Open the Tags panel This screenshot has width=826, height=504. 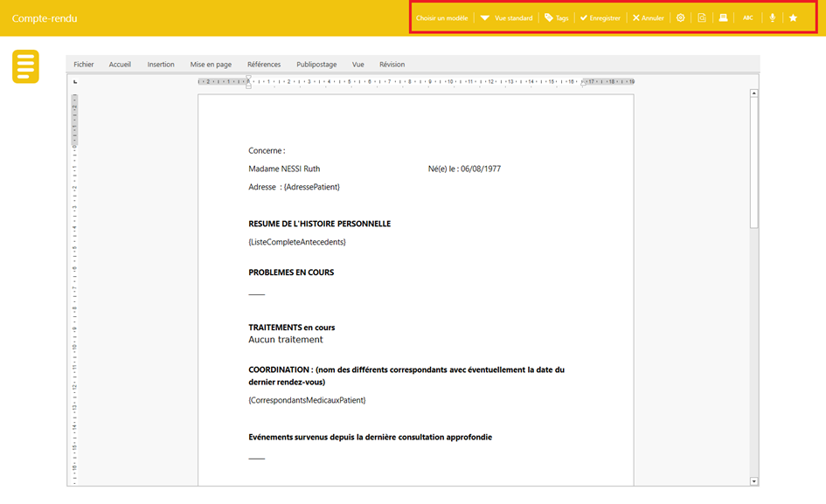click(556, 17)
